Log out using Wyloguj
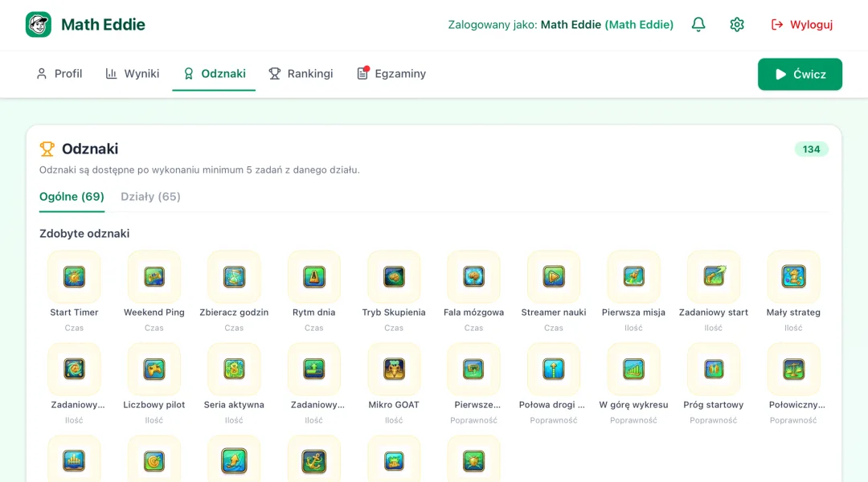The image size is (868, 482). point(802,24)
